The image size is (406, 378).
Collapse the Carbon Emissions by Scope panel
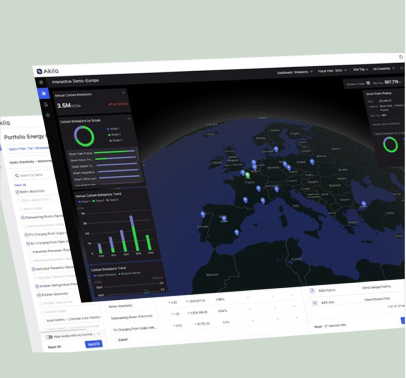[129, 118]
